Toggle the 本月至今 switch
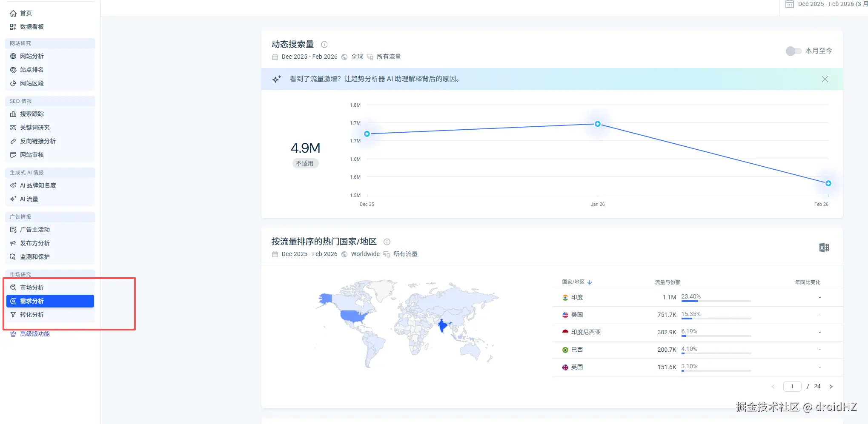This screenshot has height=424, width=868. (x=794, y=51)
